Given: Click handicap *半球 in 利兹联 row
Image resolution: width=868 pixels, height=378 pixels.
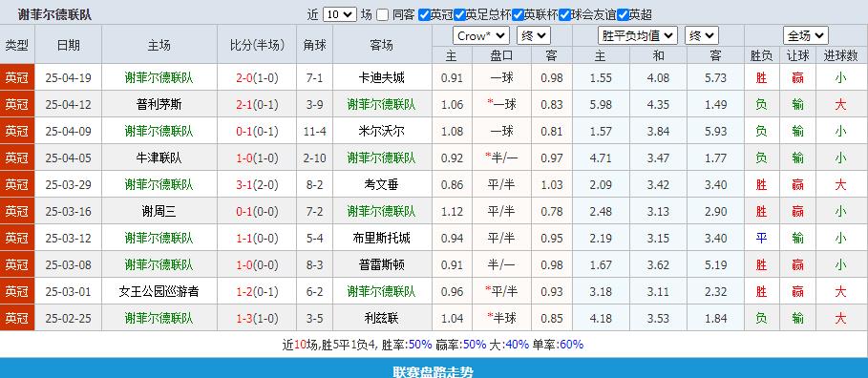Looking at the screenshot, I should pyautogui.click(x=501, y=318).
